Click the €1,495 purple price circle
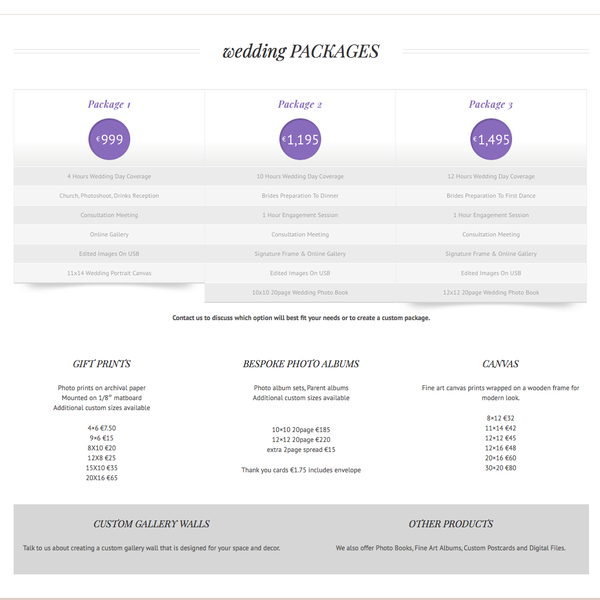 [x=491, y=139]
